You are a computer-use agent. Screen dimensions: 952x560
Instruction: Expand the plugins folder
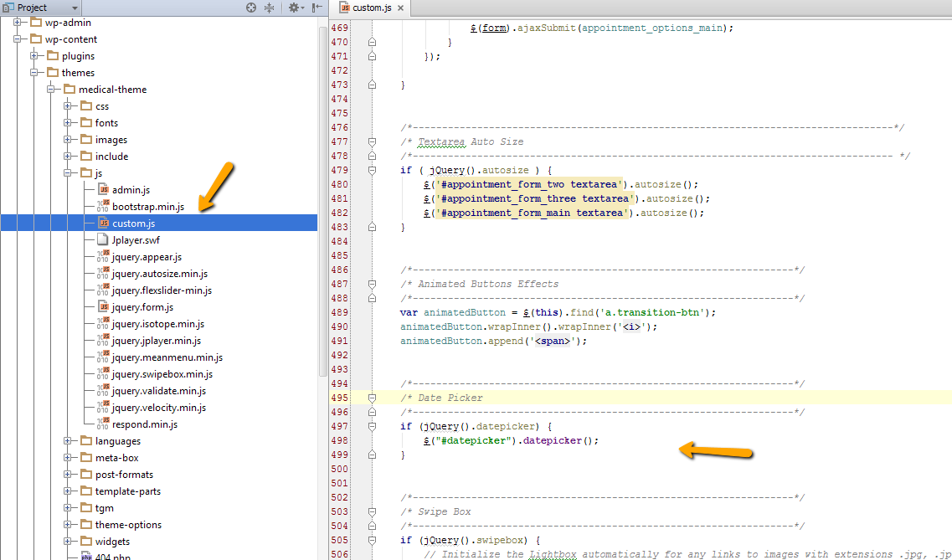click(34, 56)
